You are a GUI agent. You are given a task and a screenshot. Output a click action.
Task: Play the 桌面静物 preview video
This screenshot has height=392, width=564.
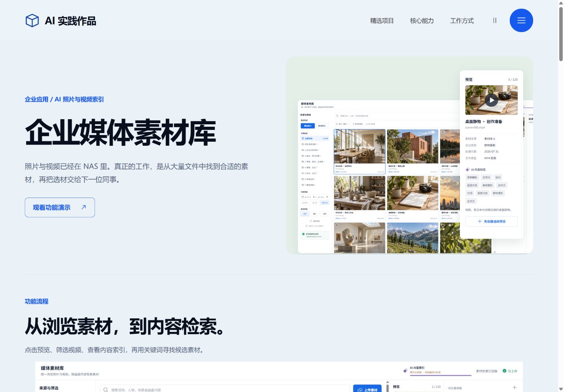pos(491,100)
